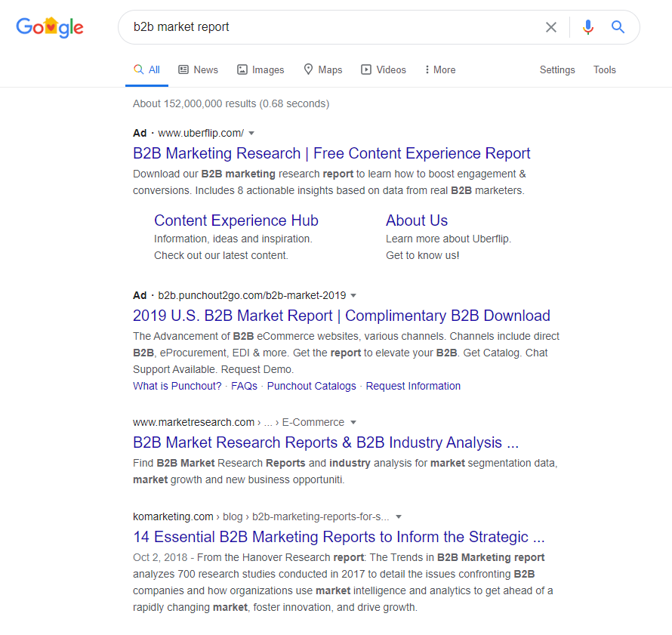
Task: Open search Settings
Action: pyautogui.click(x=557, y=69)
